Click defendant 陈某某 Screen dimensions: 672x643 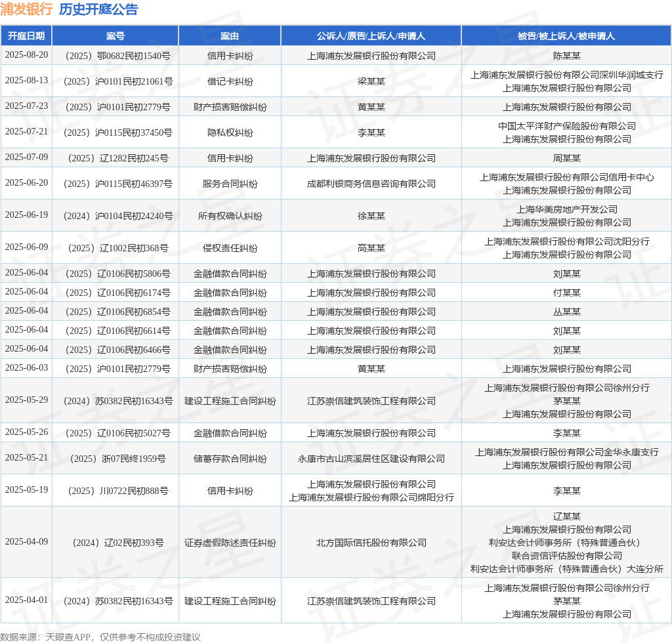[566, 56]
